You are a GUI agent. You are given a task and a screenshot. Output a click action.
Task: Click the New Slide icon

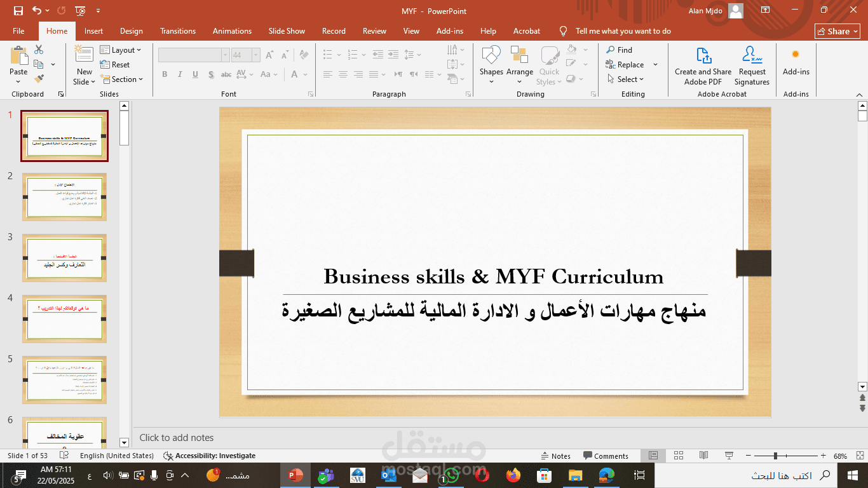pyautogui.click(x=84, y=54)
